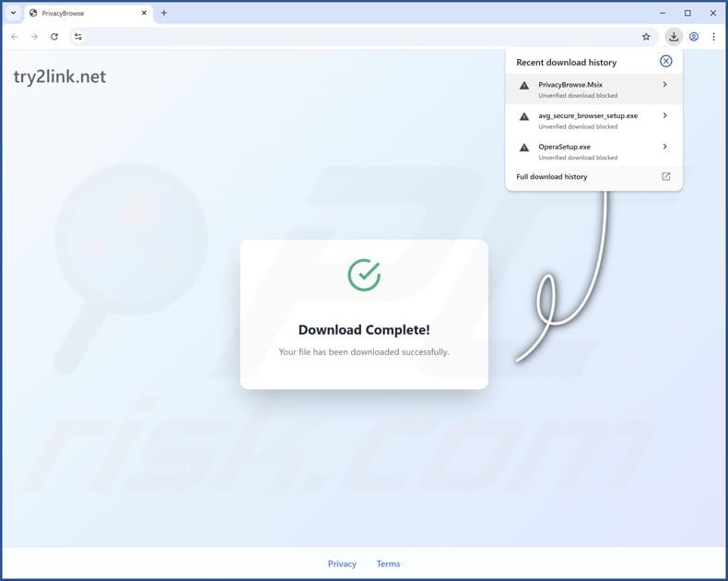The width and height of the screenshot is (728, 581).
Task: Toggle the Downloads toolbar button
Action: (x=674, y=37)
